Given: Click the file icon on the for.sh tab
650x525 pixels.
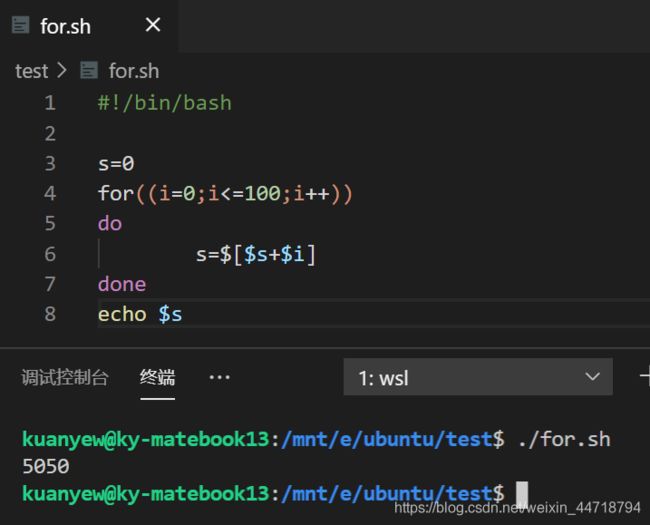Looking at the screenshot, I should (20, 25).
